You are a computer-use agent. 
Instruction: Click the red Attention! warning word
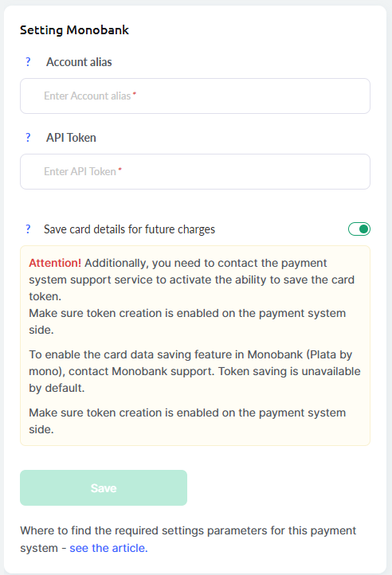tap(55, 263)
